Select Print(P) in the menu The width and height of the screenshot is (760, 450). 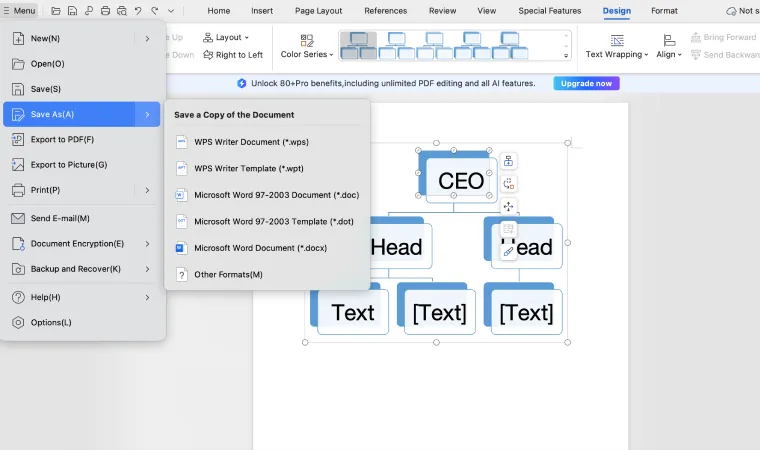tap(68, 190)
